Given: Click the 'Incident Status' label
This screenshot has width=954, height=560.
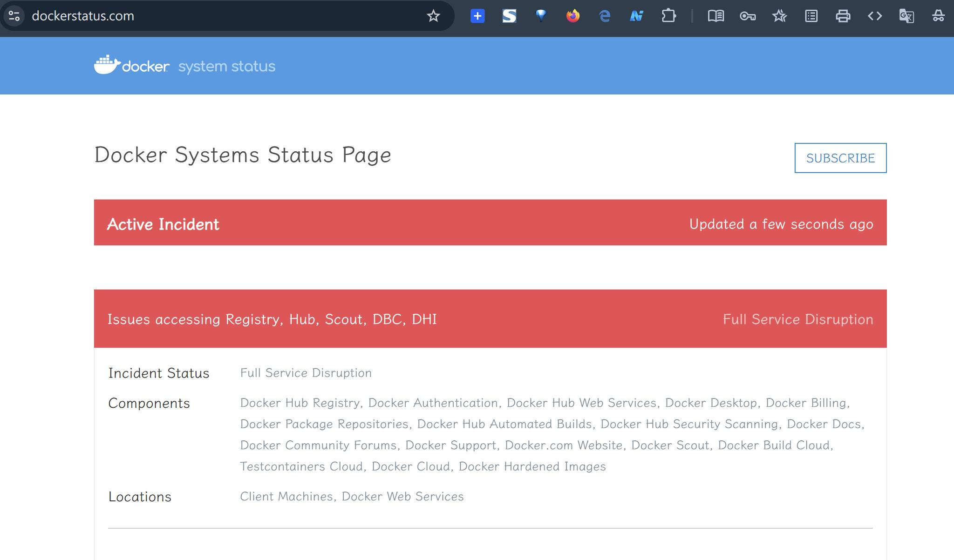Looking at the screenshot, I should tap(159, 373).
